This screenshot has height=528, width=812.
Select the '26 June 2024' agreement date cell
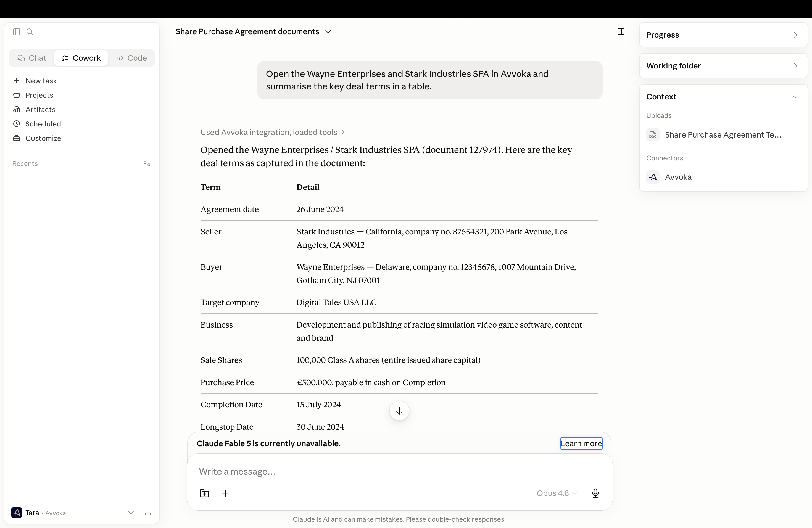(x=320, y=209)
